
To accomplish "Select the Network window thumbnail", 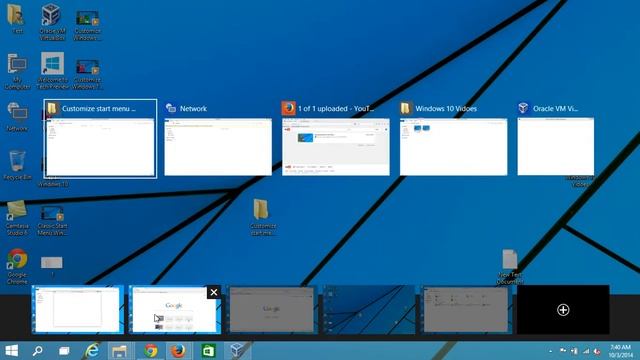I will tap(218, 139).
